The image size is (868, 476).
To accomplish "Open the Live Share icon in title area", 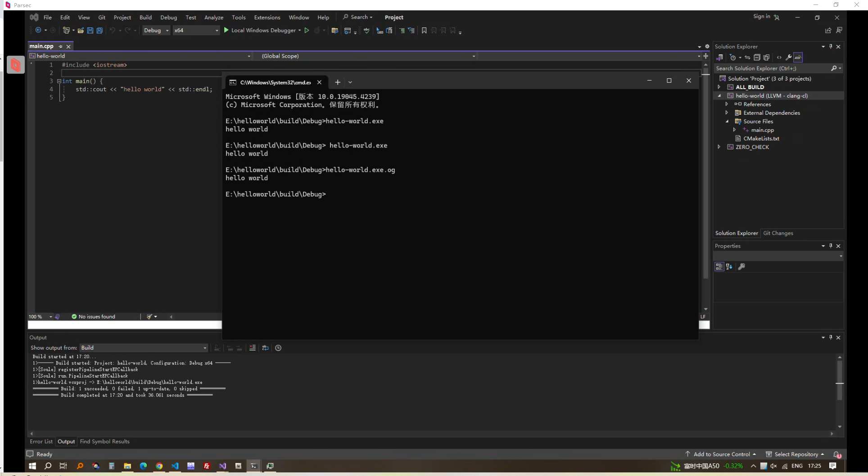I will point(828,30).
